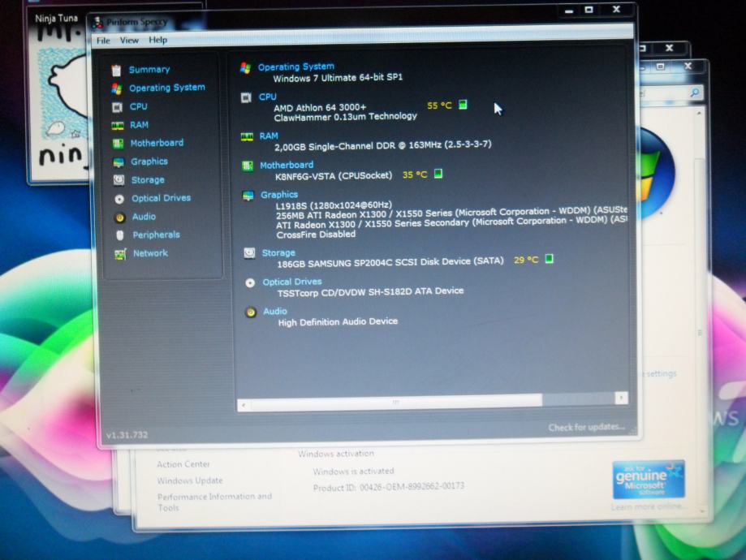Image resolution: width=746 pixels, height=560 pixels.
Task: Select Audio in the sidebar
Action: point(144,217)
